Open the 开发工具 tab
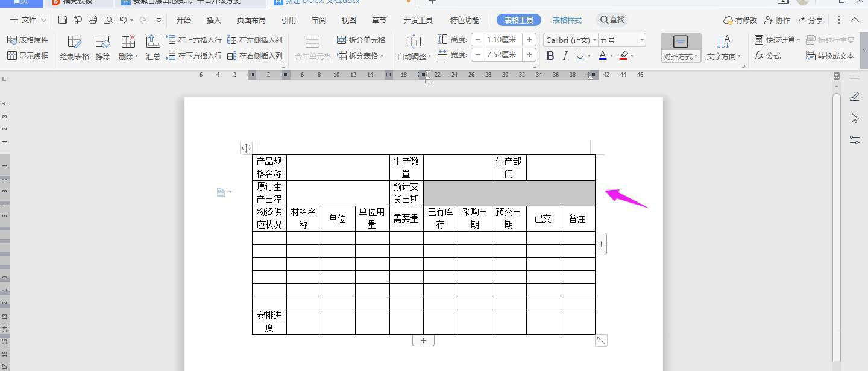This screenshot has height=371, width=868. coord(418,20)
